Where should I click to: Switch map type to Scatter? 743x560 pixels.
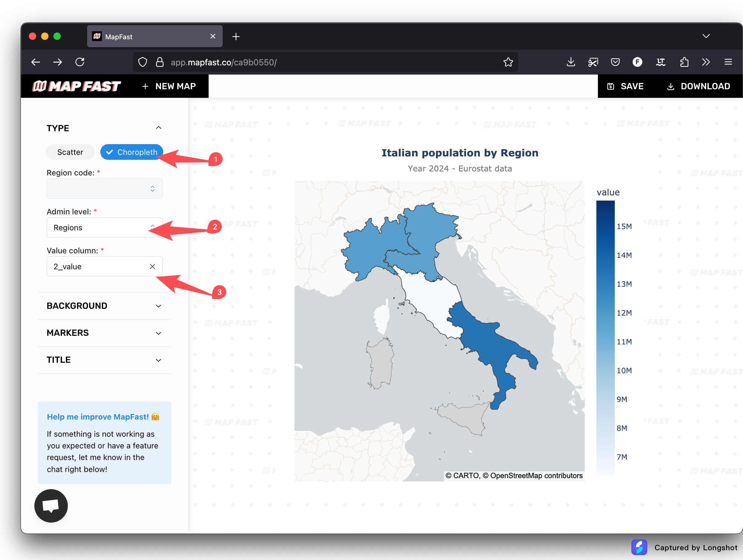click(70, 152)
